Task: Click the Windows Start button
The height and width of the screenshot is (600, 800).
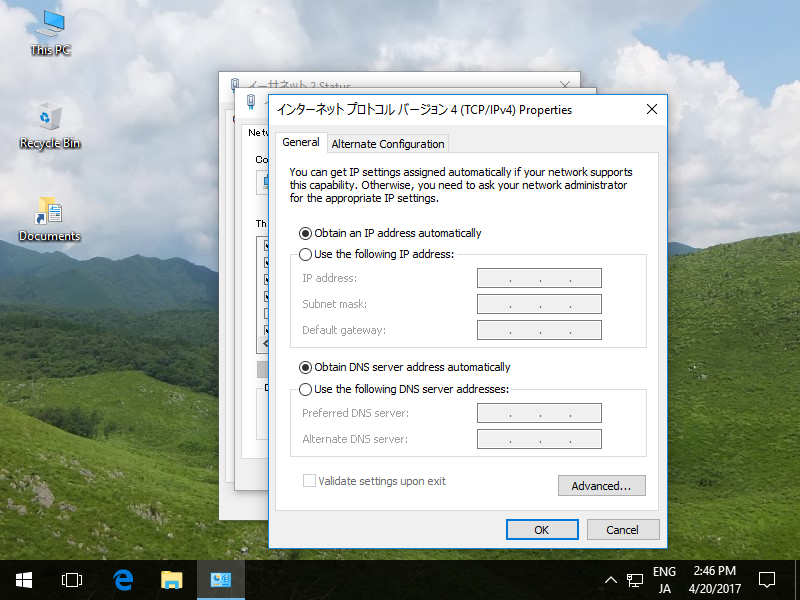Action: [23, 580]
